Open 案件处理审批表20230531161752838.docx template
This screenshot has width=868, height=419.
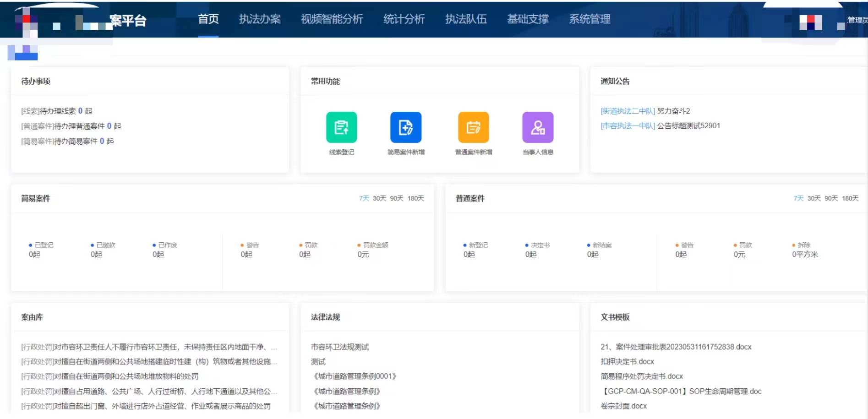click(x=676, y=347)
